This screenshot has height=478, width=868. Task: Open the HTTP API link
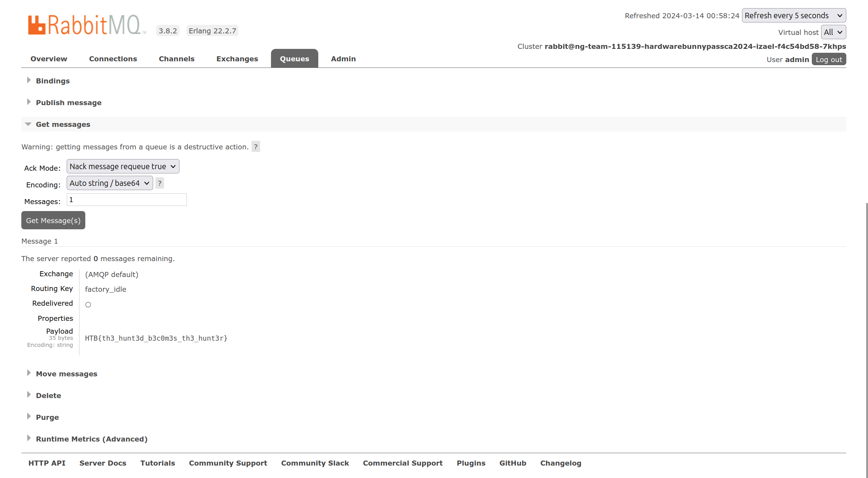(47, 463)
